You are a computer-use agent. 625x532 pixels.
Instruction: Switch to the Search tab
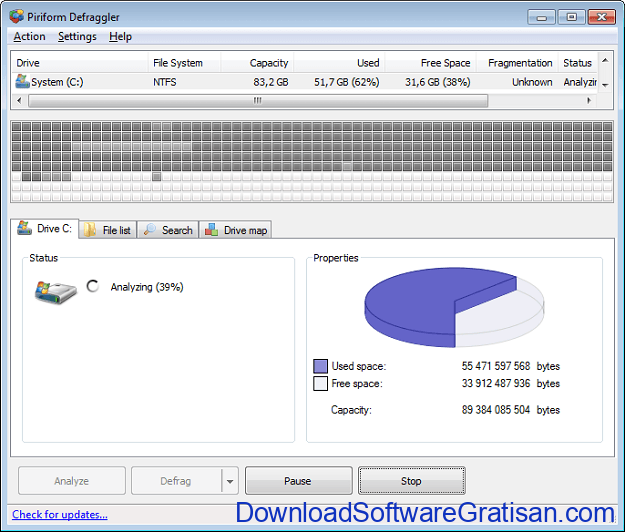tap(168, 230)
